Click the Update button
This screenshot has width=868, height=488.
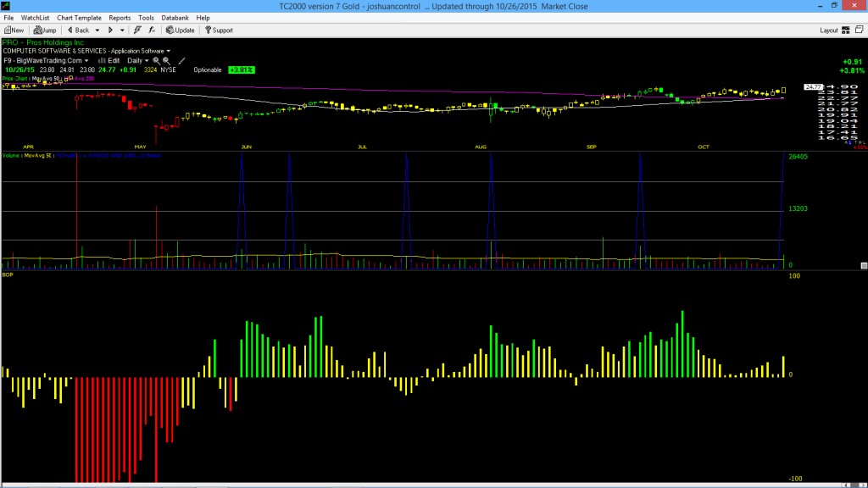tap(181, 30)
